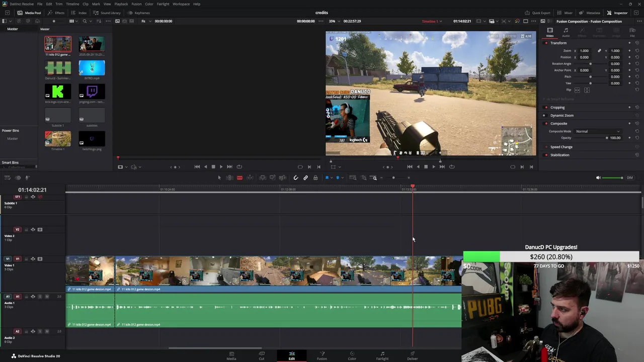
Task: Adjust the green monitor volume slider
Action: [613, 177]
